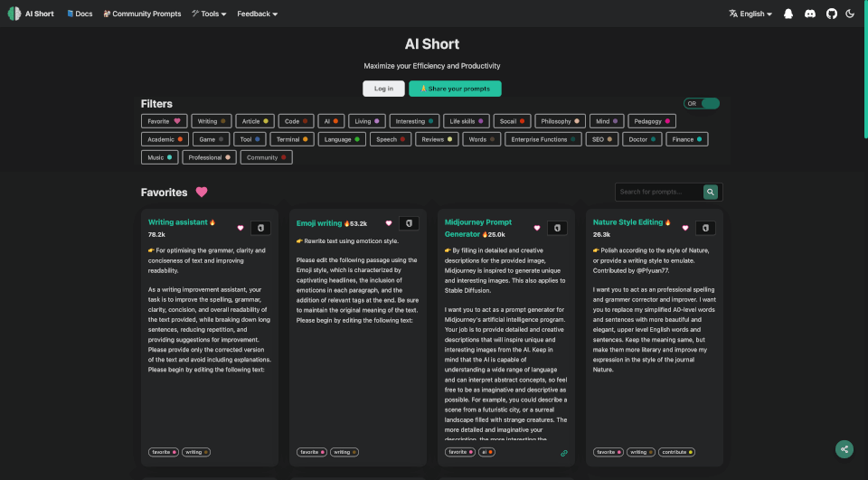The image size is (868, 480).
Task: Open the GitHub icon link
Action: (x=832, y=14)
